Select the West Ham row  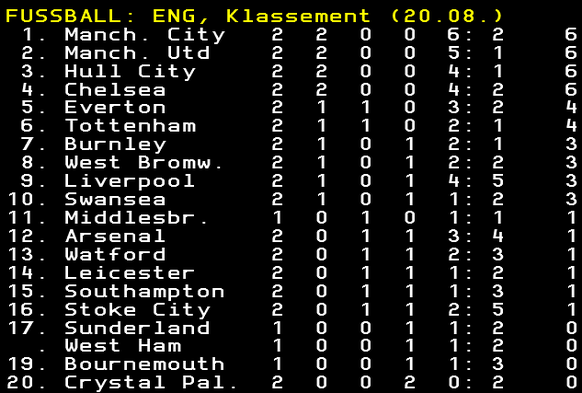pos(291,346)
